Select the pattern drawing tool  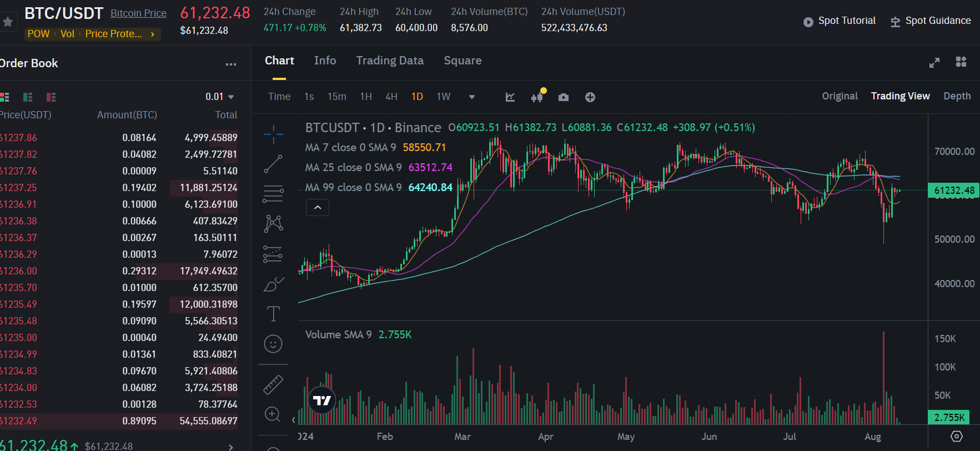pos(273,223)
